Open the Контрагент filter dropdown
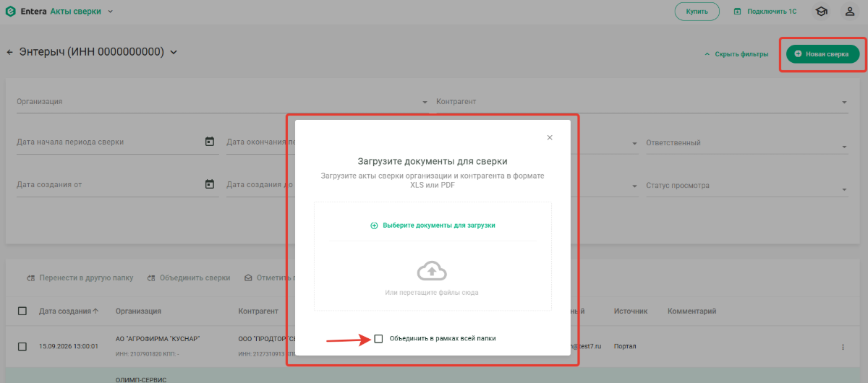 [642, 102]
